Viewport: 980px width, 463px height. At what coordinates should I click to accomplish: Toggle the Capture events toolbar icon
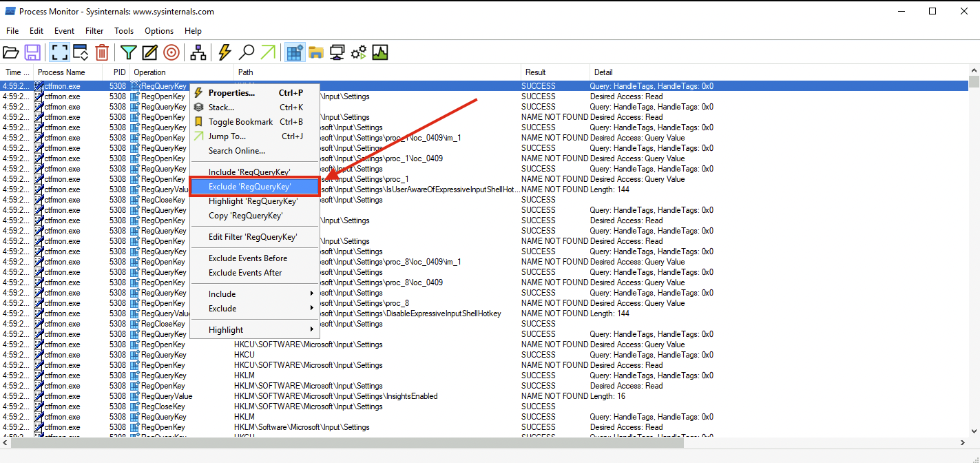click(x=59, y=52)
